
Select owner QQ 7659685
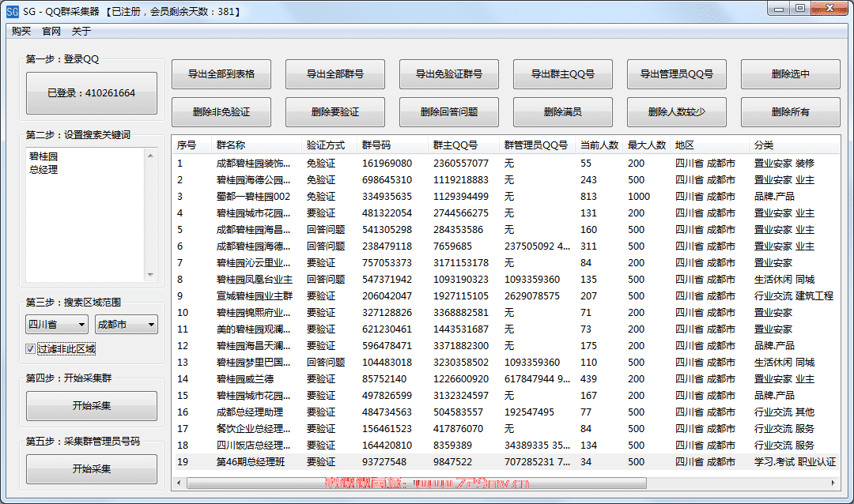coord(452,246)
